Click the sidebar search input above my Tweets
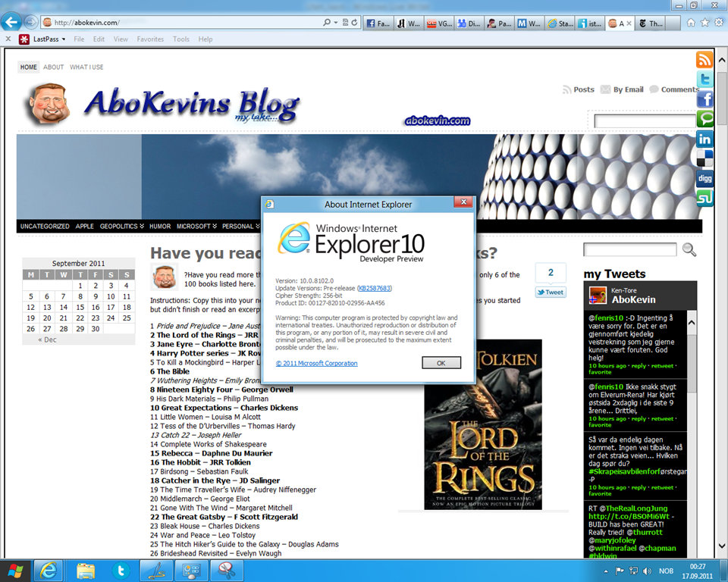The image size is (728, 582). pos(630,249)
